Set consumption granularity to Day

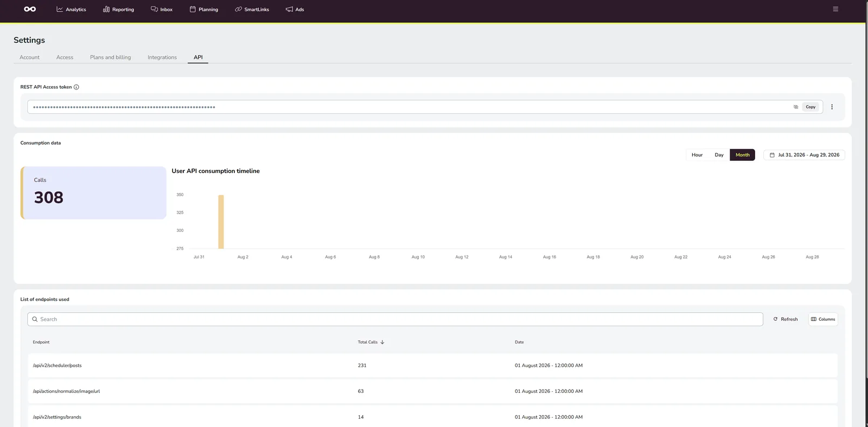coord(719,155)
